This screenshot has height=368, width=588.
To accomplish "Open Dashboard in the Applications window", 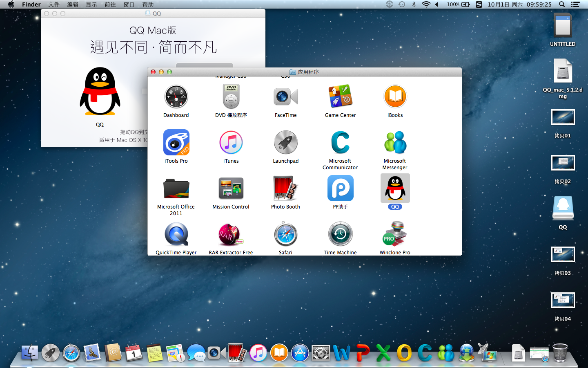I will click(x=176, y=97).
